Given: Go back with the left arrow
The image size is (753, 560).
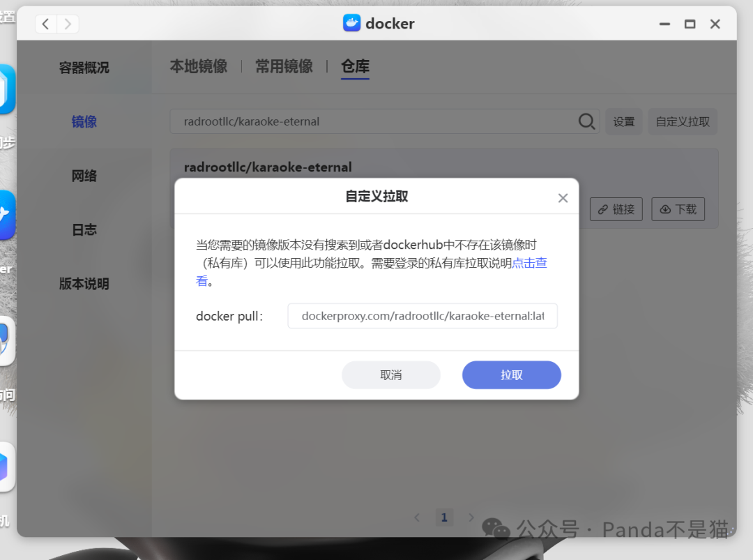Looking at the screenshot, I should coord(46,24).
